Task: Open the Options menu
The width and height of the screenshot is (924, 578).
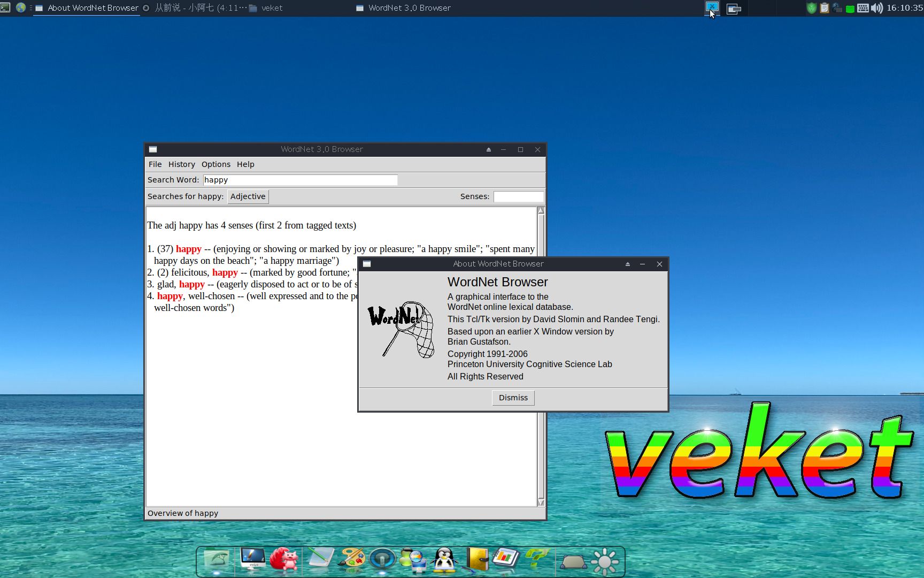Action: 216,164
